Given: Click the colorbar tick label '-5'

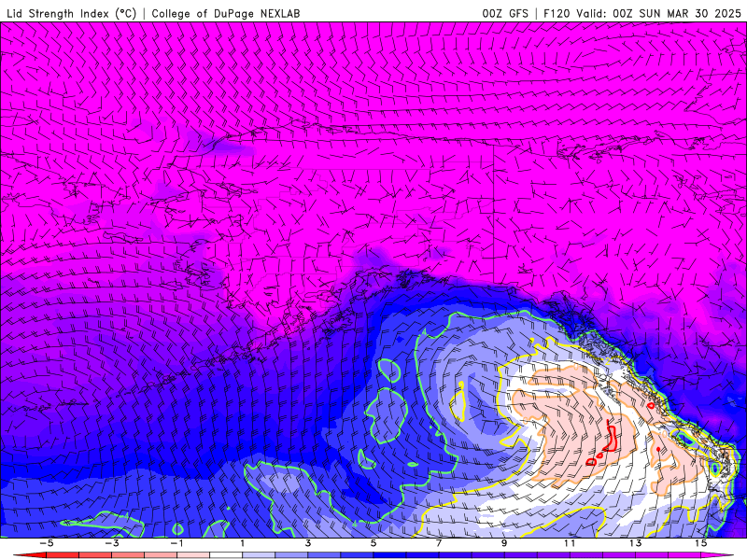Looking at the screenshot, I should tap(46, 543).
